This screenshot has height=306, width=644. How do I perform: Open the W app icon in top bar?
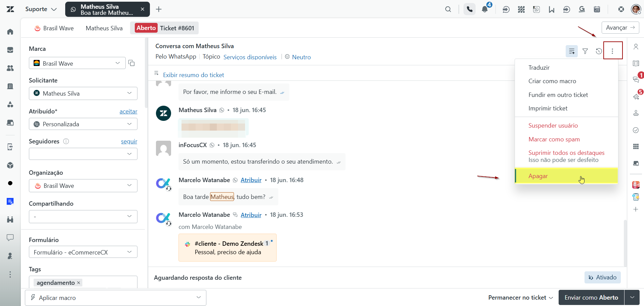(552, 9)
